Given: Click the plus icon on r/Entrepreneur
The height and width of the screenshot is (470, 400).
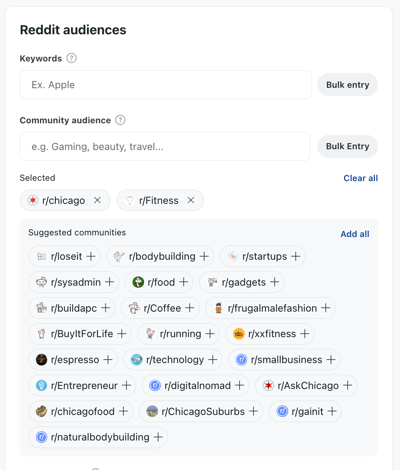Looking at the screenshot, I should pyautogui.click(x=126, y=385).
